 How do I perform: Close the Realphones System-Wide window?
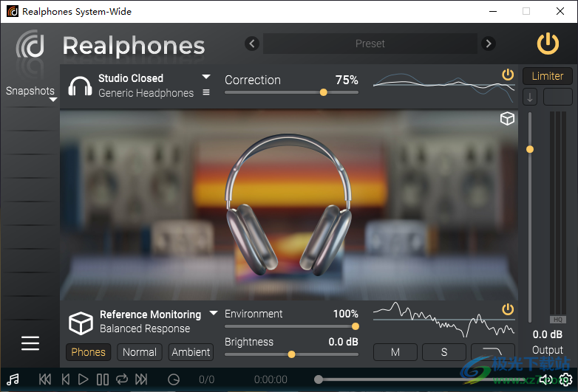[x=560, y=11]
